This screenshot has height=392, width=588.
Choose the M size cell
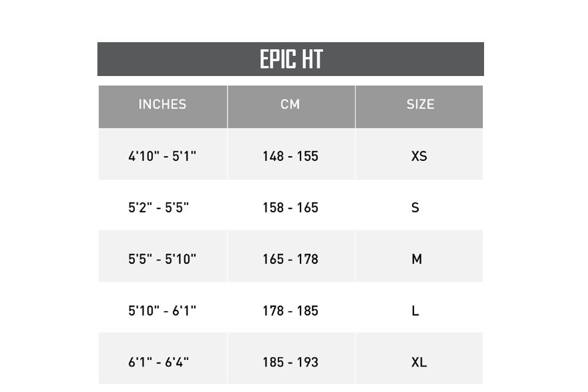point(419,256)
